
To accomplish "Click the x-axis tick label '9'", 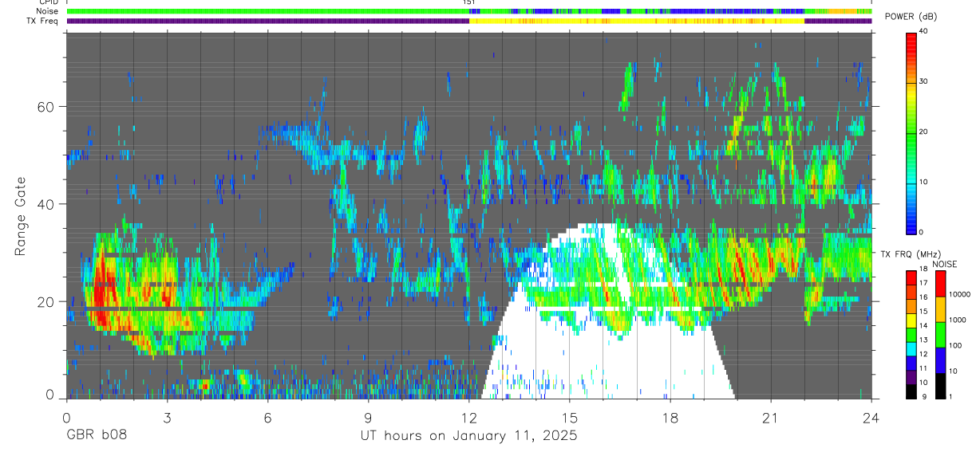I will pos(368,418).
